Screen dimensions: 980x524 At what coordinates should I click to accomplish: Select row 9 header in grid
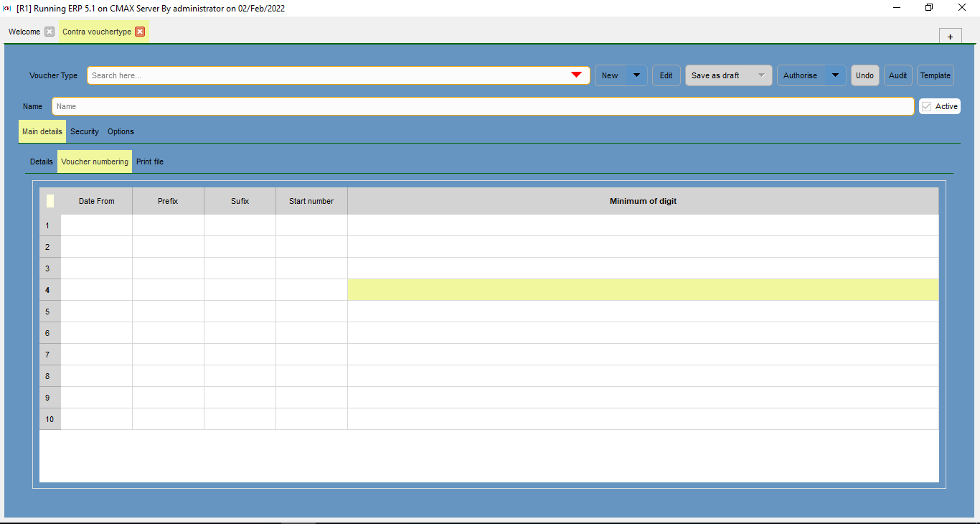[x=50, y=398]
